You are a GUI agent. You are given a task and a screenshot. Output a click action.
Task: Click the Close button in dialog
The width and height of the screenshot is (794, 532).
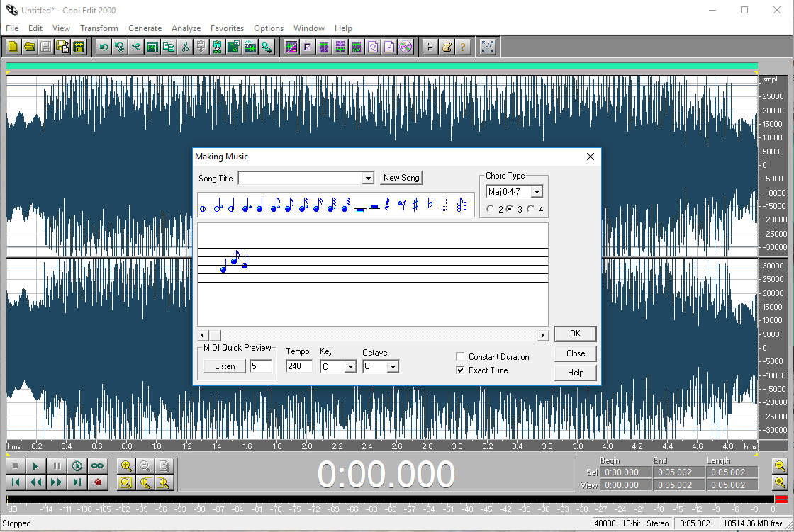[x=575, y=353]
